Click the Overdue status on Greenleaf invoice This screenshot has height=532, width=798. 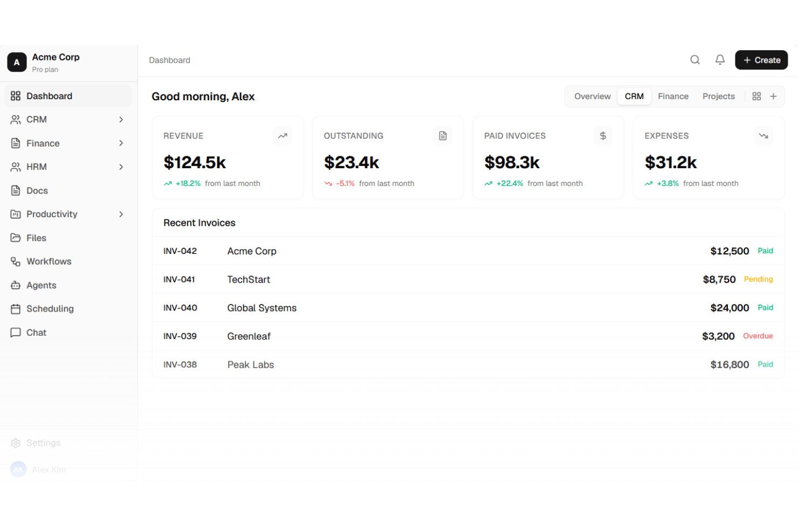[x=758, y=336]
